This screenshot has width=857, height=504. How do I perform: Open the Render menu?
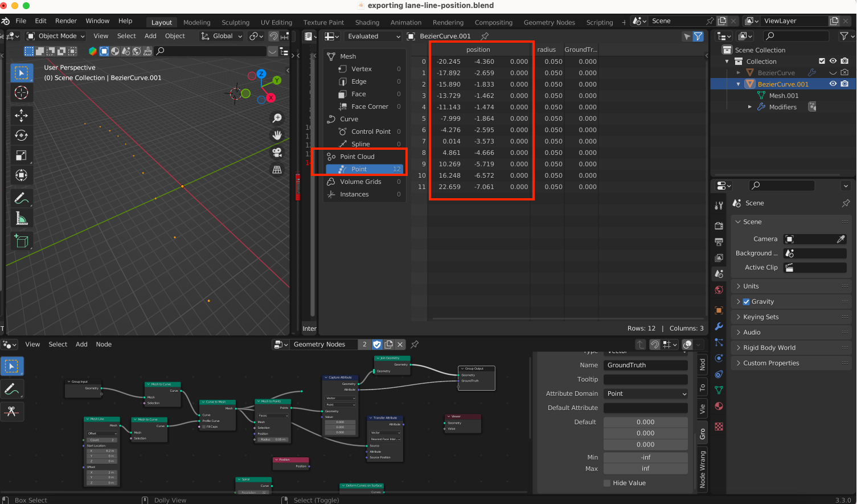pyautogui.click(x=66, y=21)
